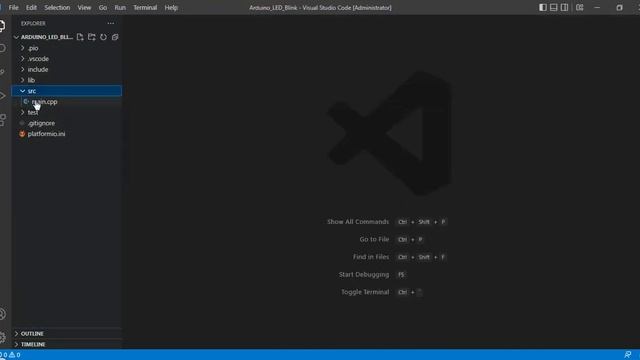Collapse the src folder
The width and height of the screenshot is (640, 360).
click(67, 91)
